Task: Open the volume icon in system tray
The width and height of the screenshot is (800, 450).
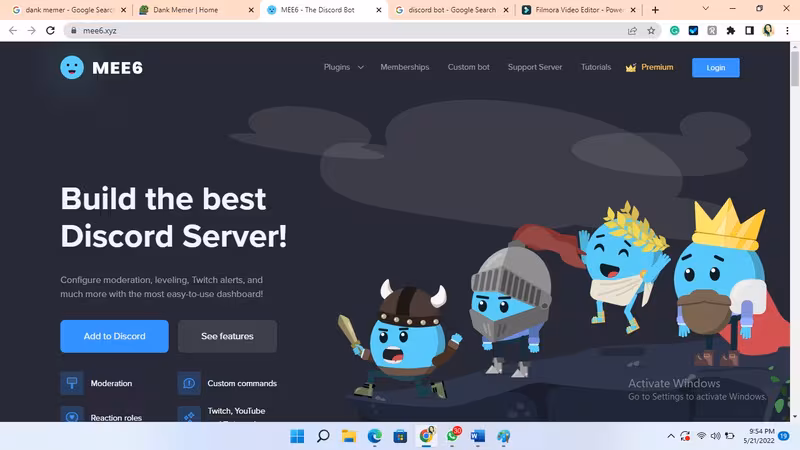Action: [x=716, y=436]
